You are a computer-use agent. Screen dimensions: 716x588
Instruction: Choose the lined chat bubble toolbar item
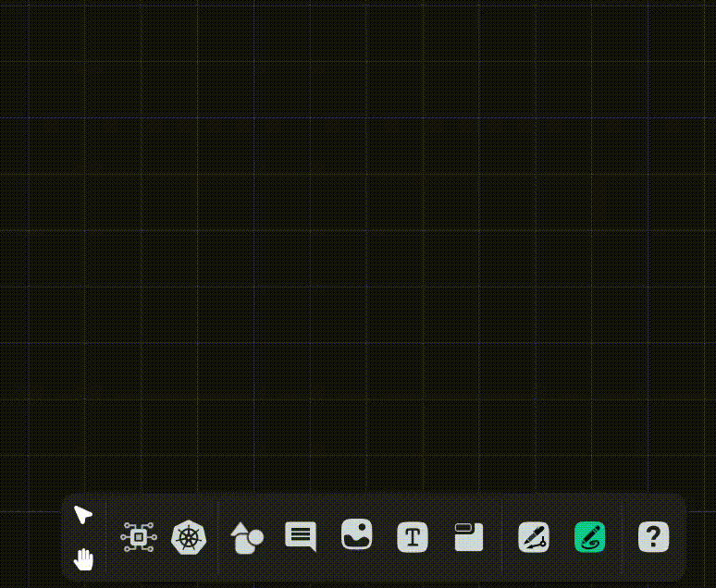click(301, 536)
